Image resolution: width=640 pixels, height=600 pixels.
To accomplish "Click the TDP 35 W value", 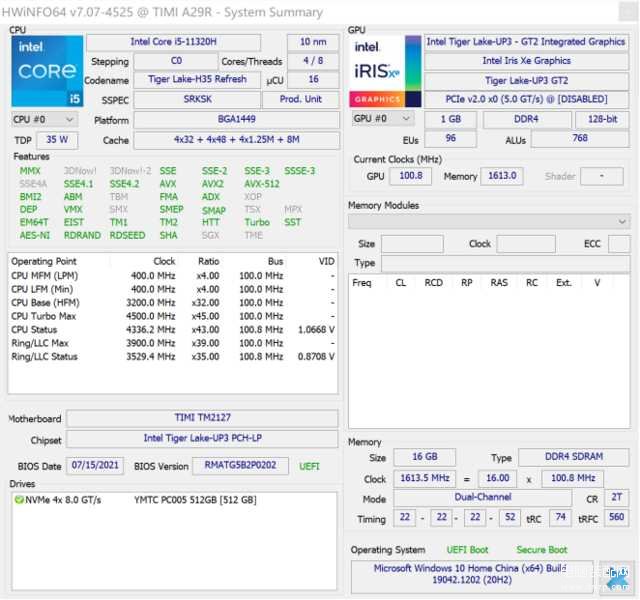I will coord(57,140).
